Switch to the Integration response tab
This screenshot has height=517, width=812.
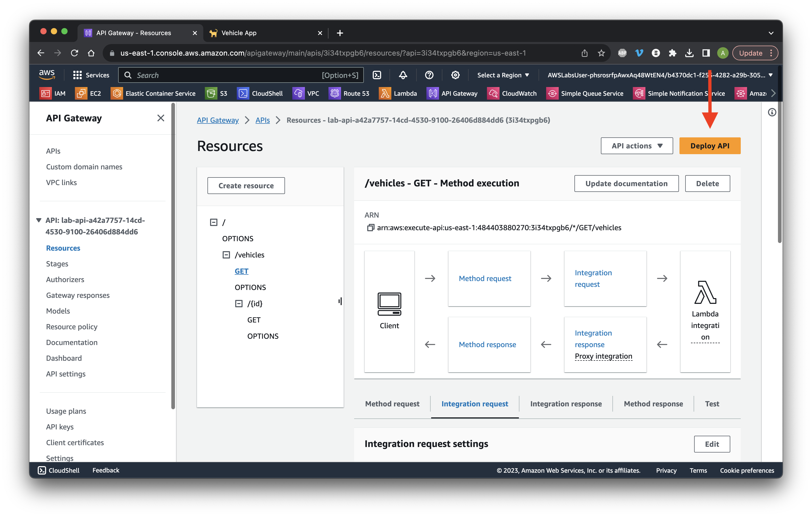[x=566, y=403]
